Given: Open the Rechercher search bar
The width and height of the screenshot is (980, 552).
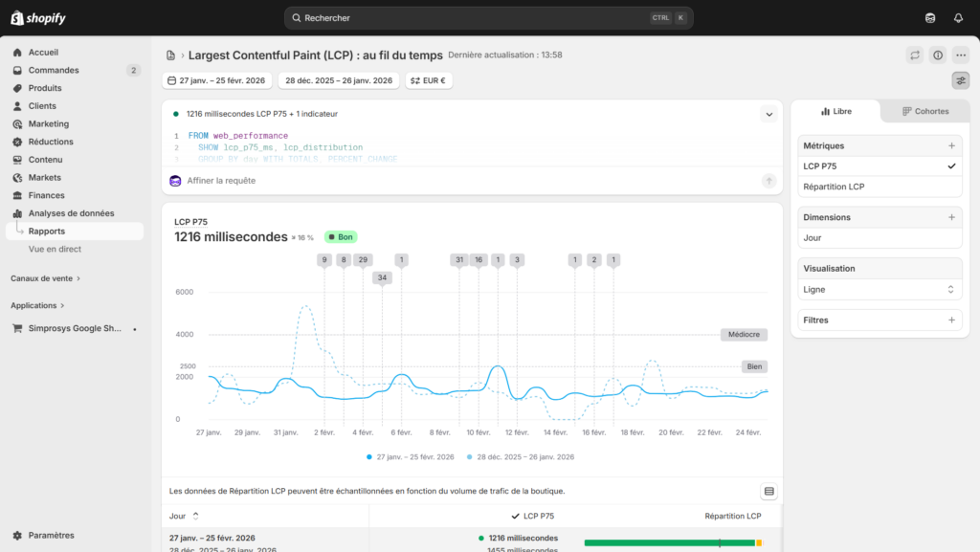Looking at the screenshot, I should click(489, 17).
